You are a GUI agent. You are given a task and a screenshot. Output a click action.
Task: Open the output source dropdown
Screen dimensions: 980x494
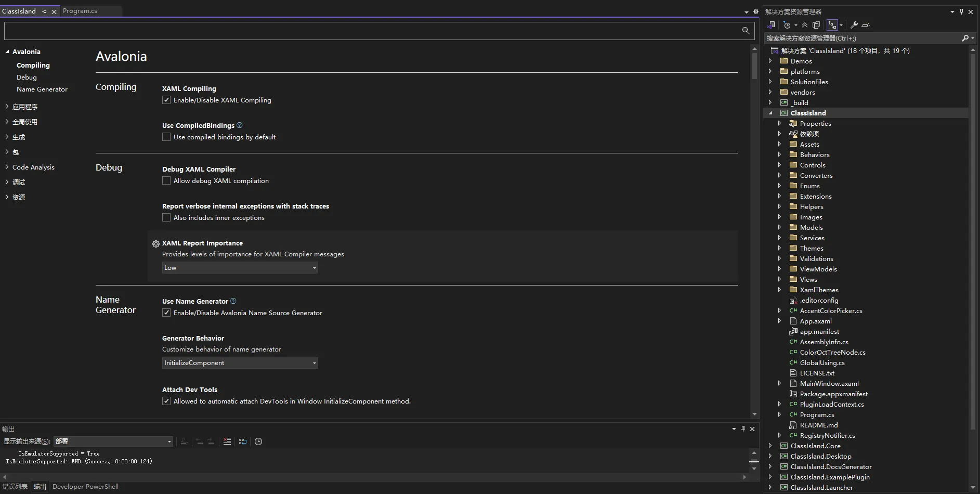(113, 441)
